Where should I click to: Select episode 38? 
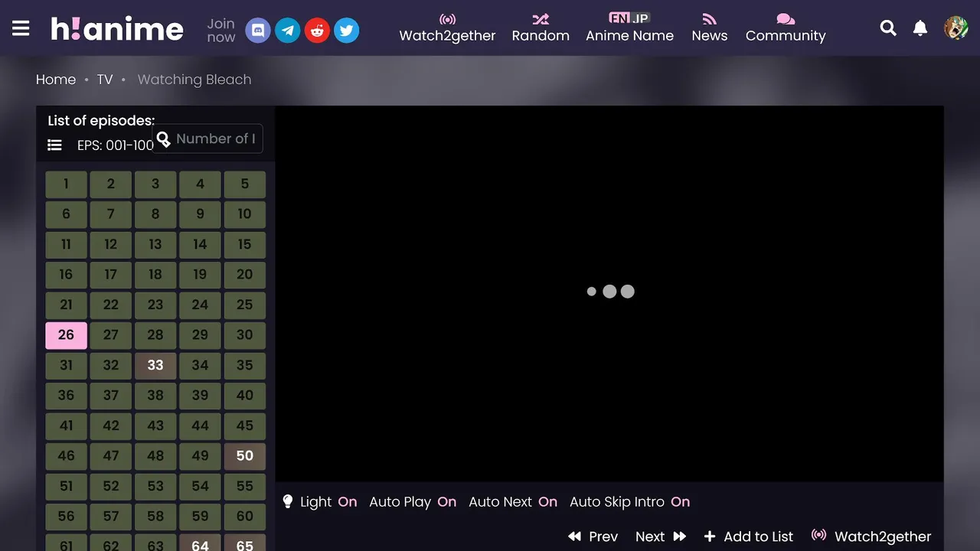(155, 396)
